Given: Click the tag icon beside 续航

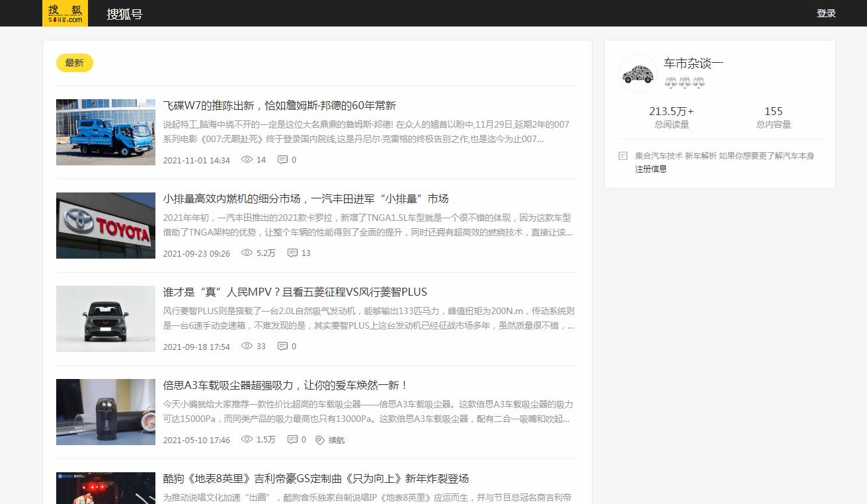Looking at the screenshot, I should tap(320, 440).
